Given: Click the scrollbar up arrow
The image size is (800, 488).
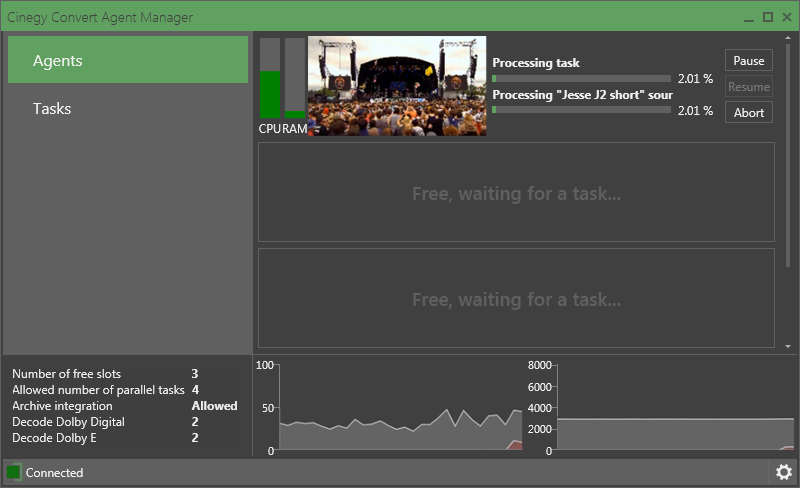Looking at the screenshot, I should click(x=788, y=38).
